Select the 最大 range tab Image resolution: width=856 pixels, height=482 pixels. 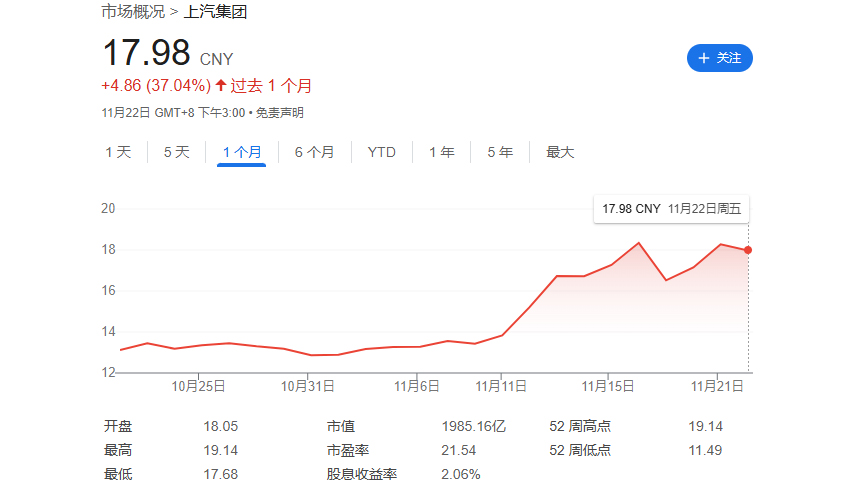click(560, 152)
